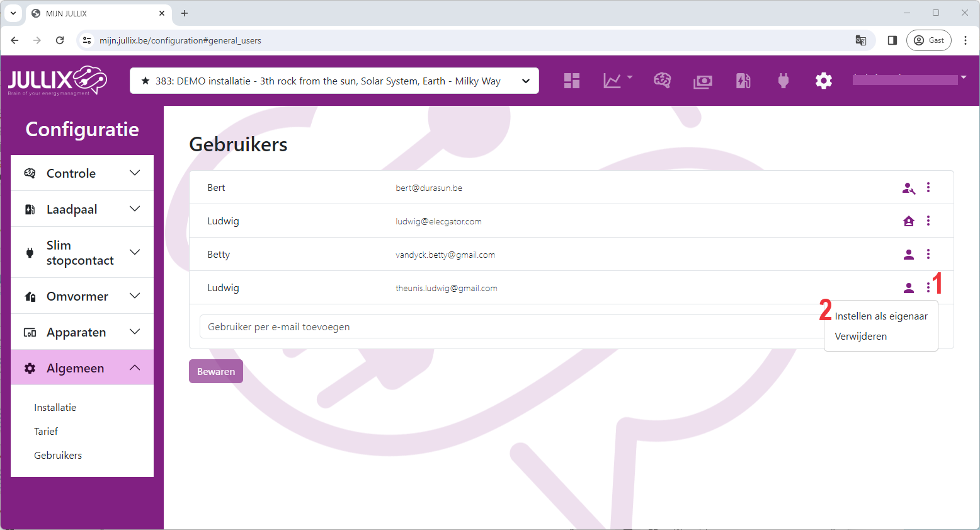The height and width of the screenshot is (530, 980).
Task: Click the smart plug icon in header
Action: (783, 81)
